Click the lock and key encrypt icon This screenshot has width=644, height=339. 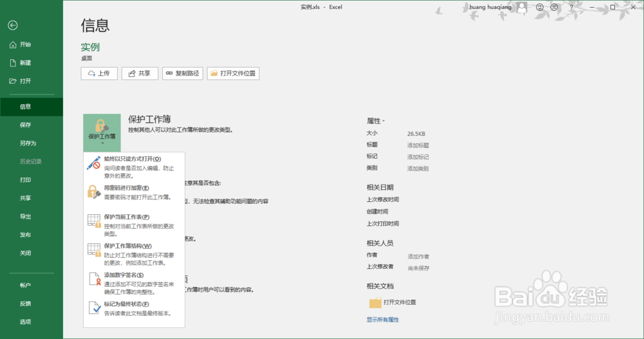coord(94,192)
